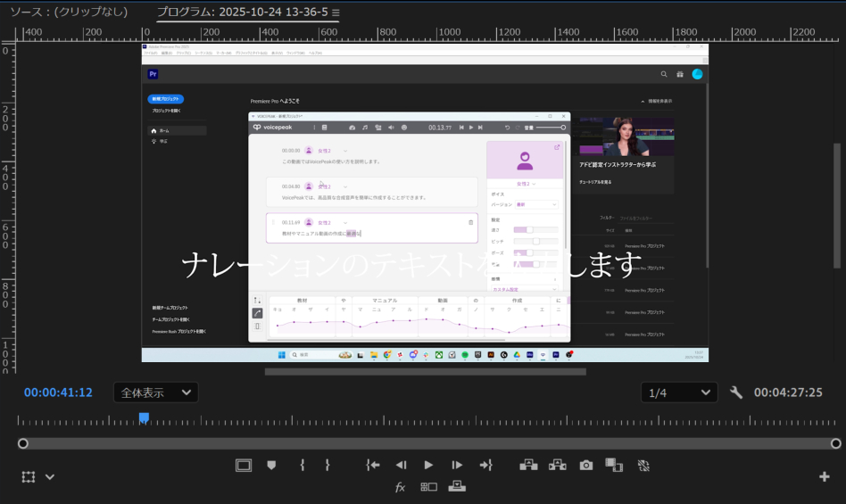Click the Extract icon
Screen dimensions: 846x504
coord(558,465)
